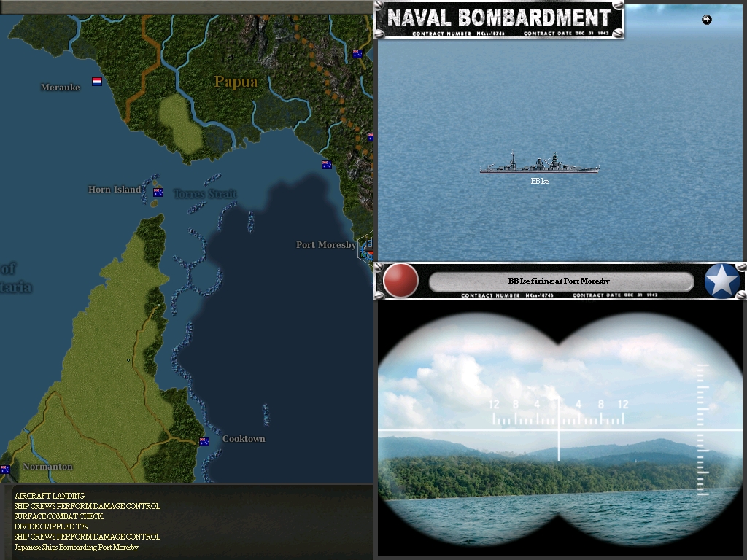747x560 pixels.
Task: Click the Normanton map label
Action: coord(47,467)
